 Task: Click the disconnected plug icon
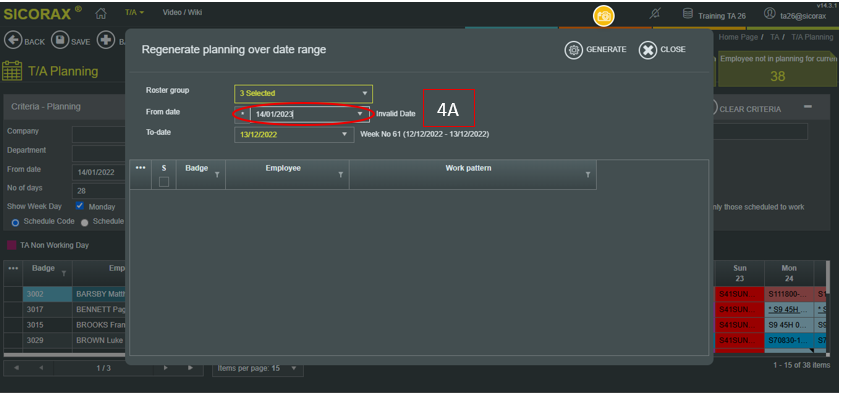tap(655, 13)
